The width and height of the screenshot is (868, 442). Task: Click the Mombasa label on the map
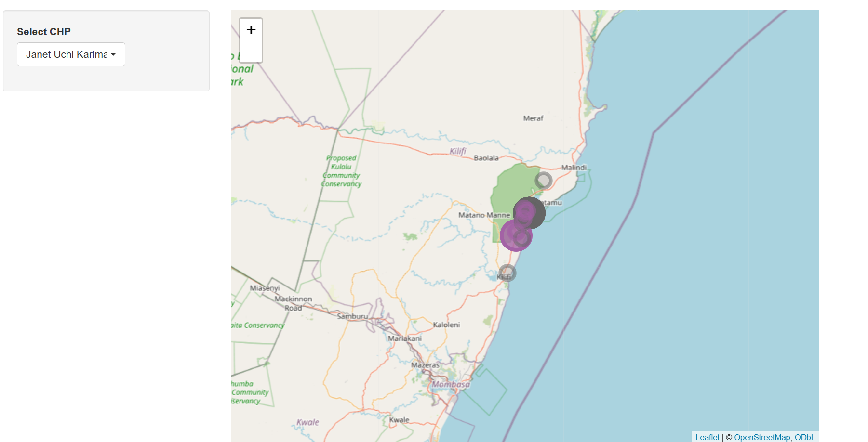(451, 384)
